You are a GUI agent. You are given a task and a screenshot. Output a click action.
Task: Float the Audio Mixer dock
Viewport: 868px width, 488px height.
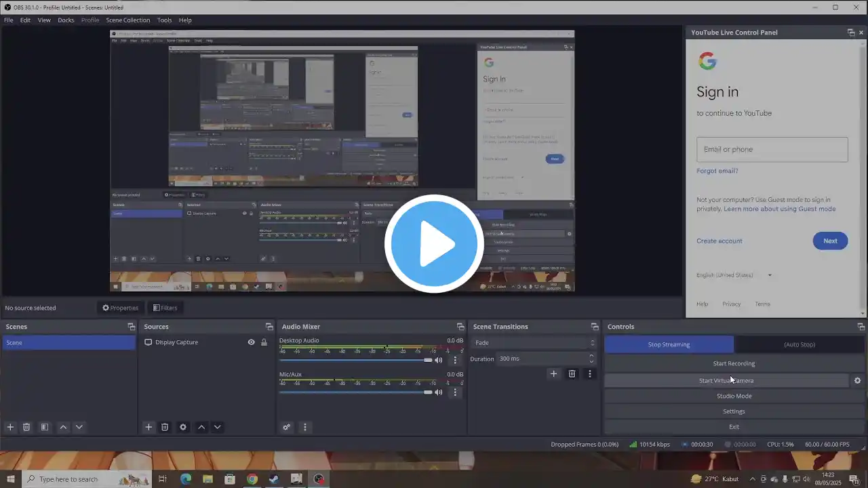[x=460, y=327]
